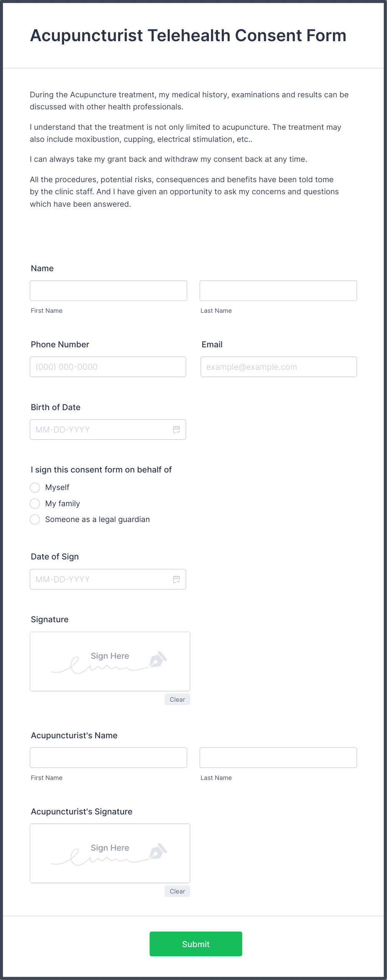387x980 pixels.
Task: Focus the Phone Number field
Action: (108, 366)
